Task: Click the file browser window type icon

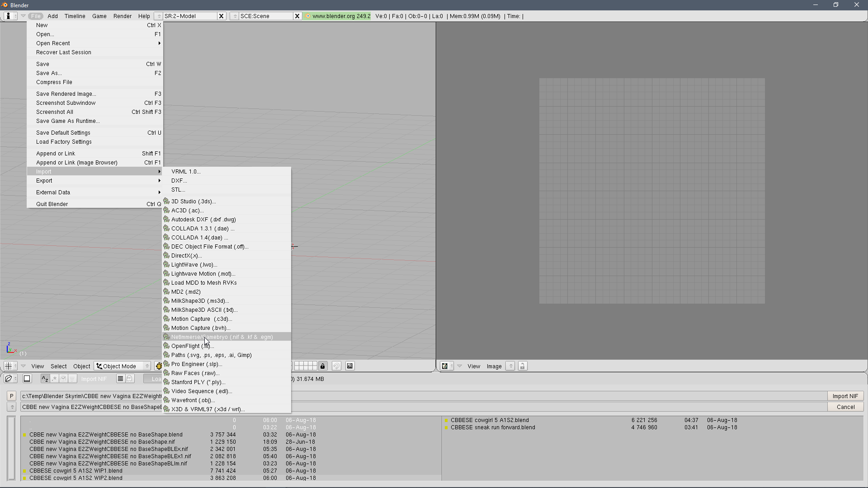Action: coord(8,379)
